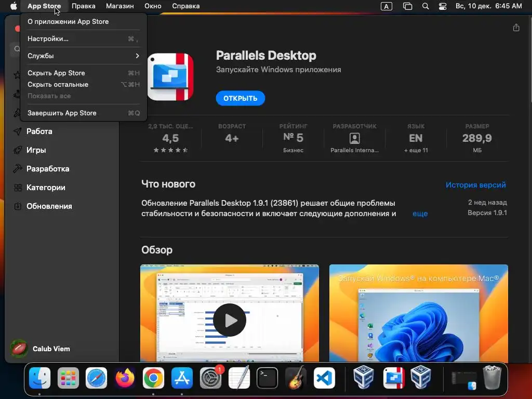Open the Магазин menu
Viewport: 532px width, 399px height.
[120, 6]
